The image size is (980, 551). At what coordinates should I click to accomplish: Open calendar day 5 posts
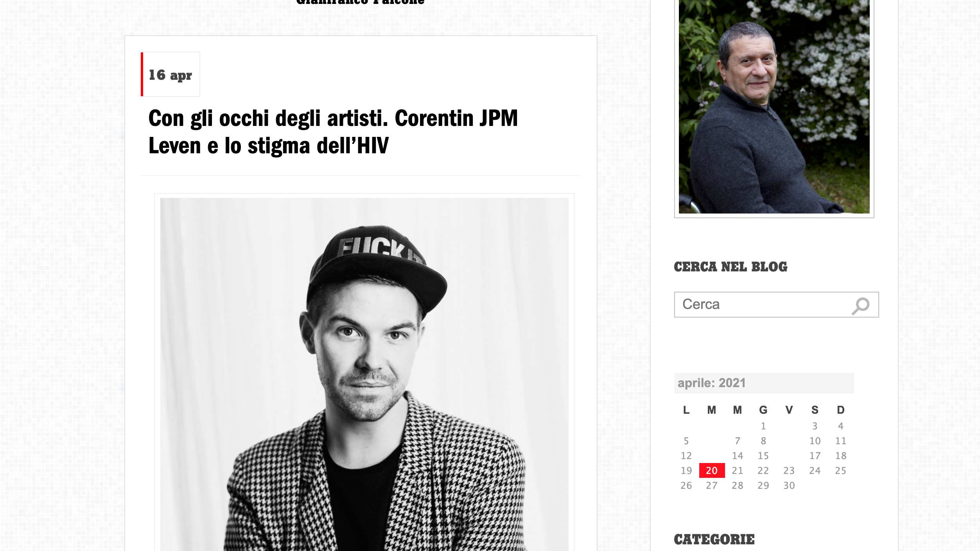[x=686, y=441]
